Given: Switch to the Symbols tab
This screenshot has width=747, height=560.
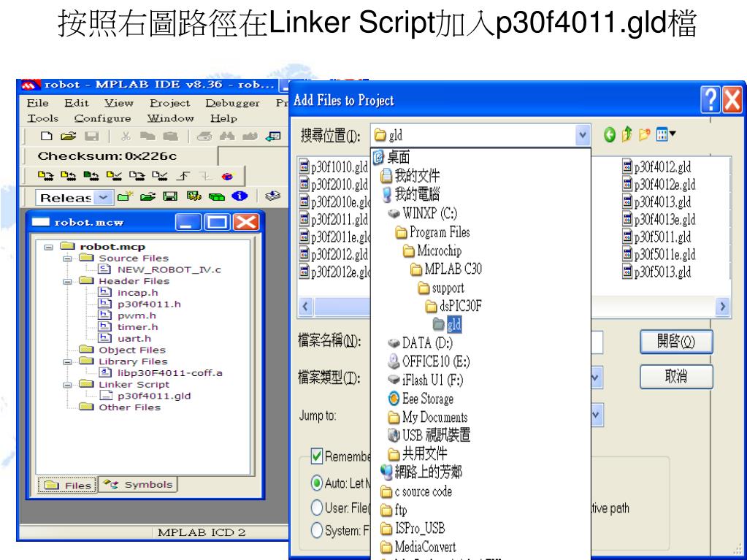Looking at the screenshot, I should 138,485.
